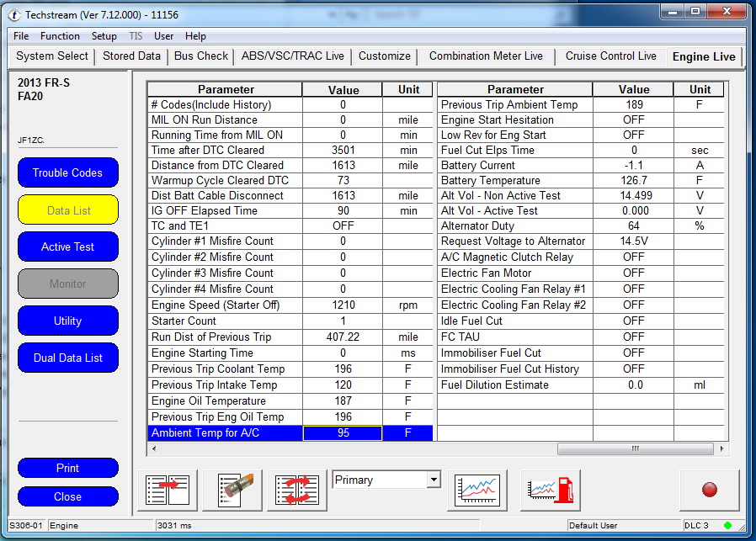
Task: Switch to ABS/VSC/TRAC Live tab
Action: click(x=292, y=56)
